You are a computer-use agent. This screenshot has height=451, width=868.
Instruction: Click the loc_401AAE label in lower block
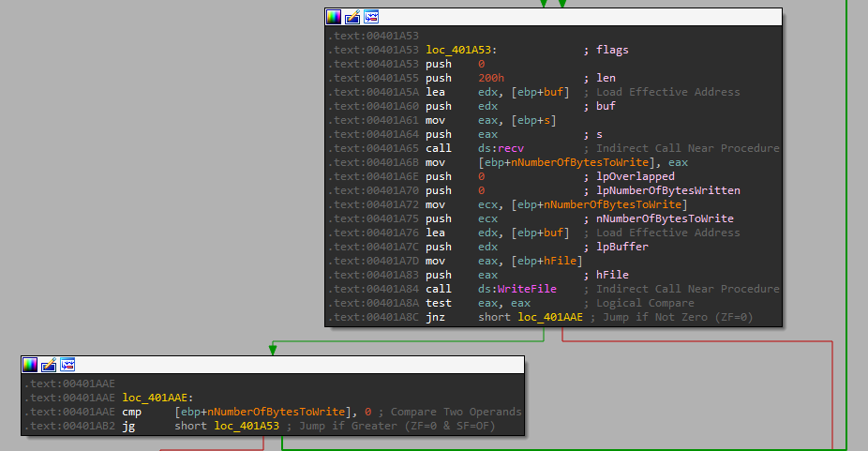[x=157, y=398]
